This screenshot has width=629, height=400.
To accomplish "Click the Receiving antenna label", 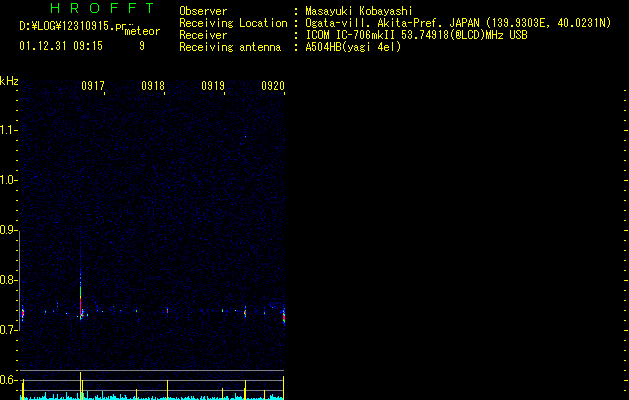I will coord(230,47).
